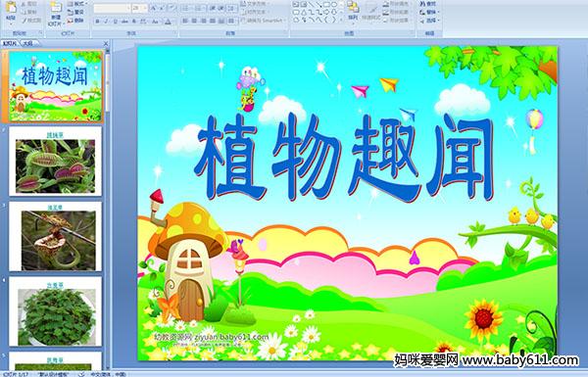Screen dimensions: 588x377
Task: Click the Layout button
Action: click(76, 4)
